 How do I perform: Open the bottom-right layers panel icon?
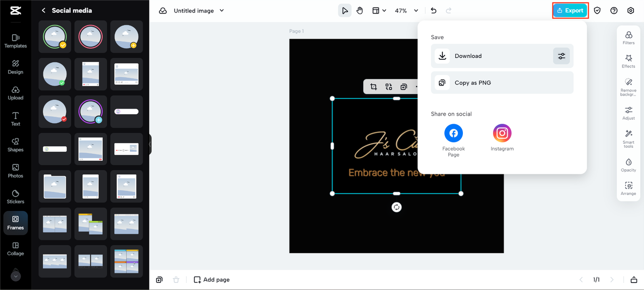click(633, 279)
